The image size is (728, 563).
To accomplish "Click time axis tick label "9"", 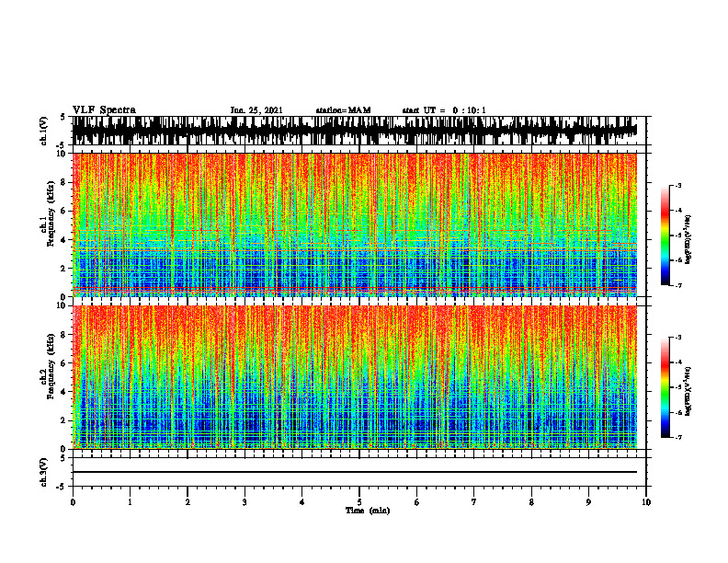I will pos(588,502).
